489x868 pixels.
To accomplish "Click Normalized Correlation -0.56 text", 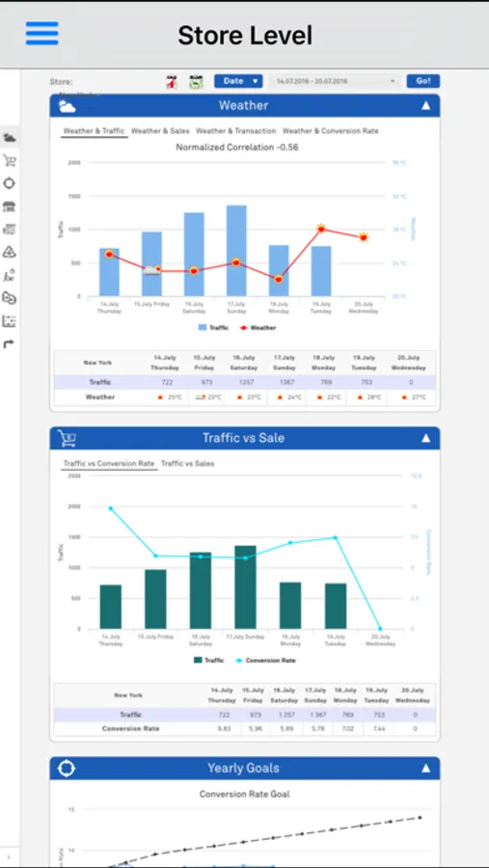I will (237, 148).
